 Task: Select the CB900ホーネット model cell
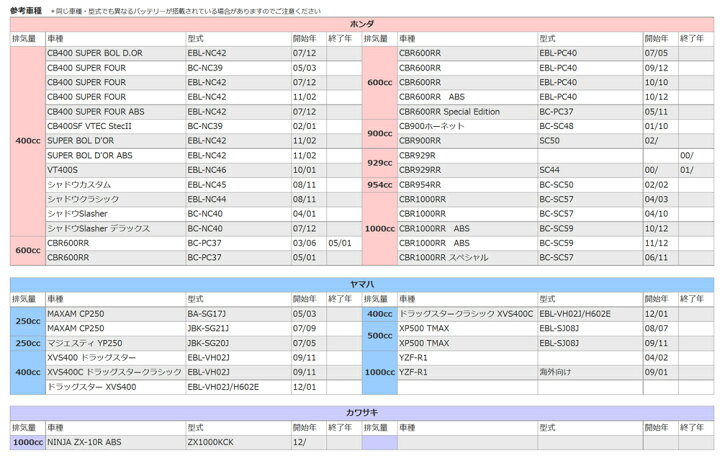coord(467,126)
